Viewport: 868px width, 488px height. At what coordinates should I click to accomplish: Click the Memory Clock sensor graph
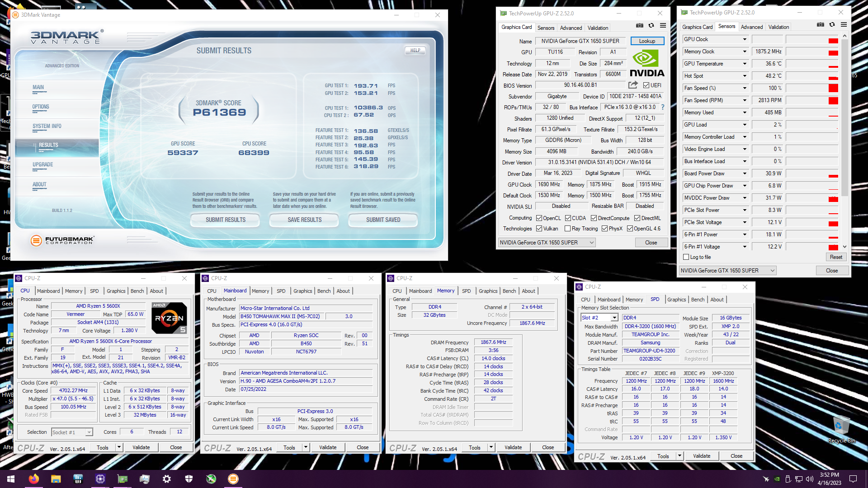[x=812, y=52]
